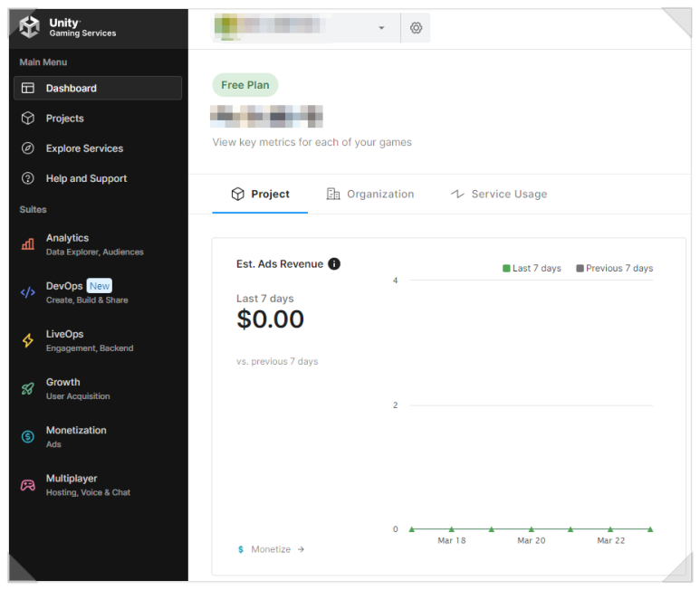Click the Mar 20 data point
The width and height of the screenshot is (700, 590).
tap(532, 529)
